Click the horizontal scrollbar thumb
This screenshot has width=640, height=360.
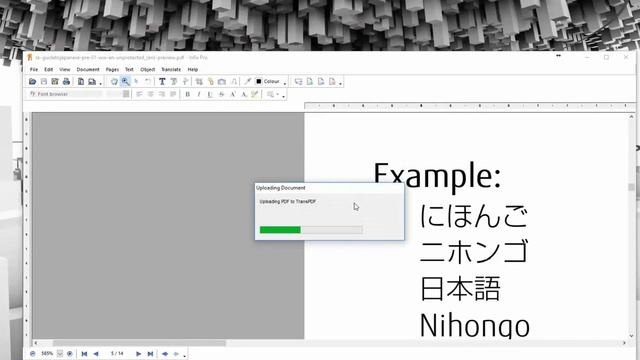tap(139, 343)
